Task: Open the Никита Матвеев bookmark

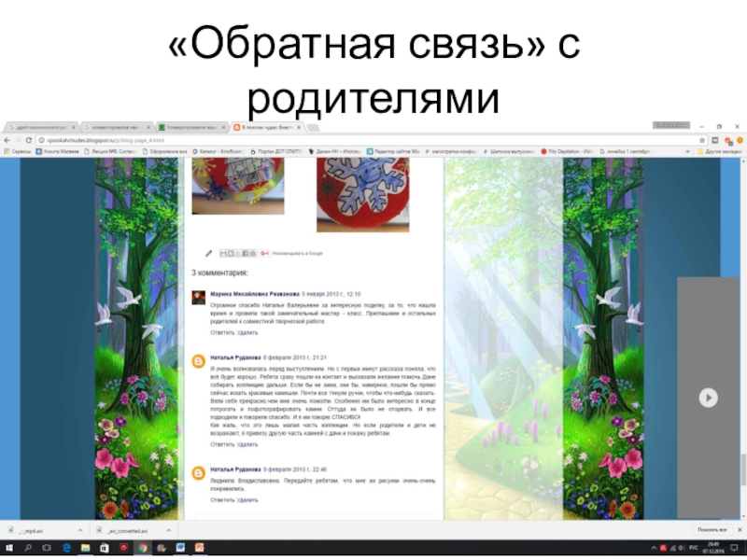Action: (57, 151)
